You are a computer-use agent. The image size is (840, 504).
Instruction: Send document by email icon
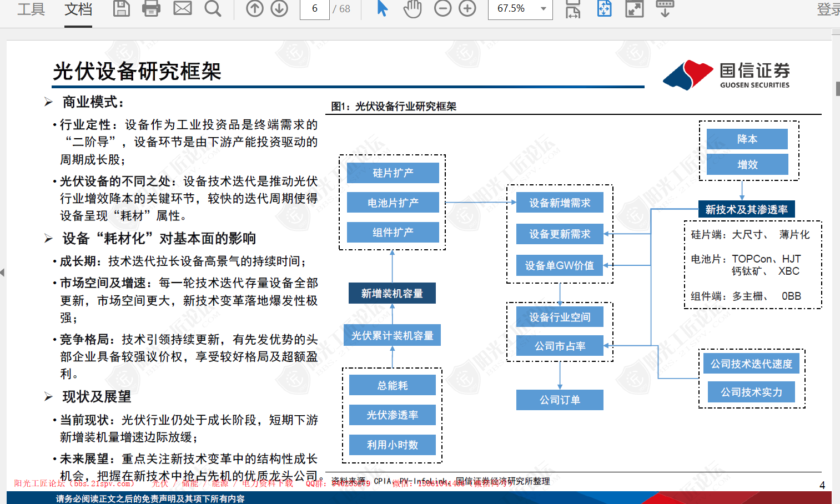pyautogui.click(x=183, y=8)
